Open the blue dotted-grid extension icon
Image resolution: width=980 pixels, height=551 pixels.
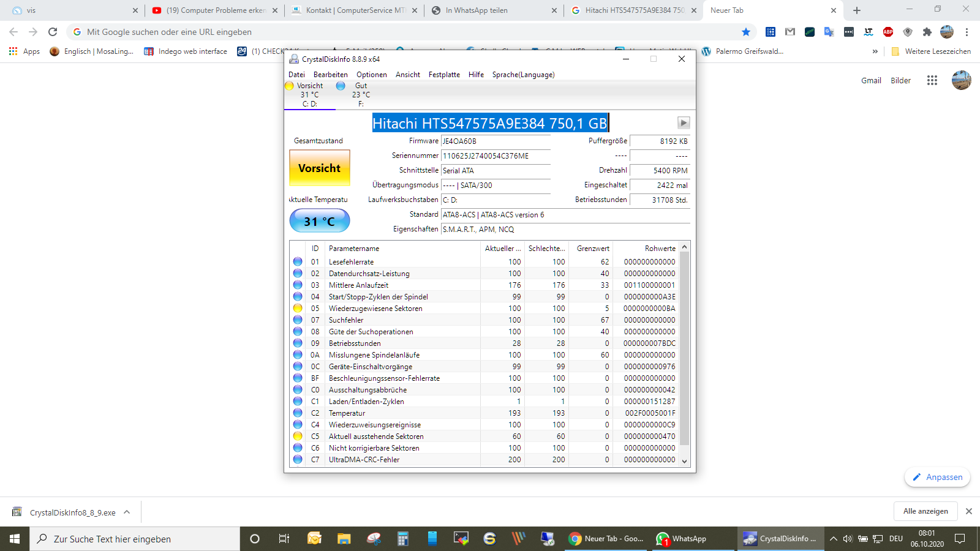[x=771, y=32]
